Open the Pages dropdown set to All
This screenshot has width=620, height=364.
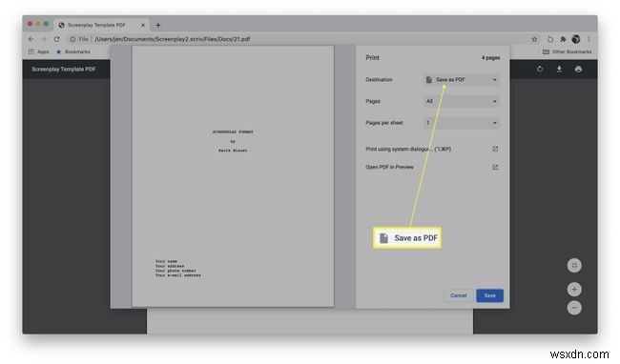[462, 101]
